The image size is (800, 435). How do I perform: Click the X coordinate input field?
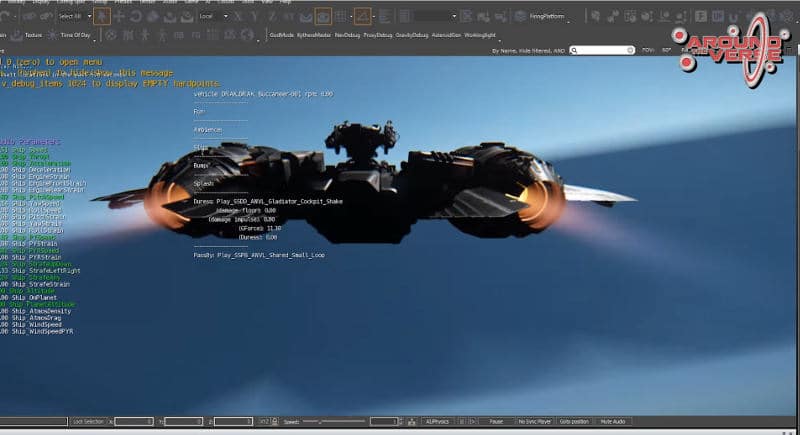pos(134,422)
